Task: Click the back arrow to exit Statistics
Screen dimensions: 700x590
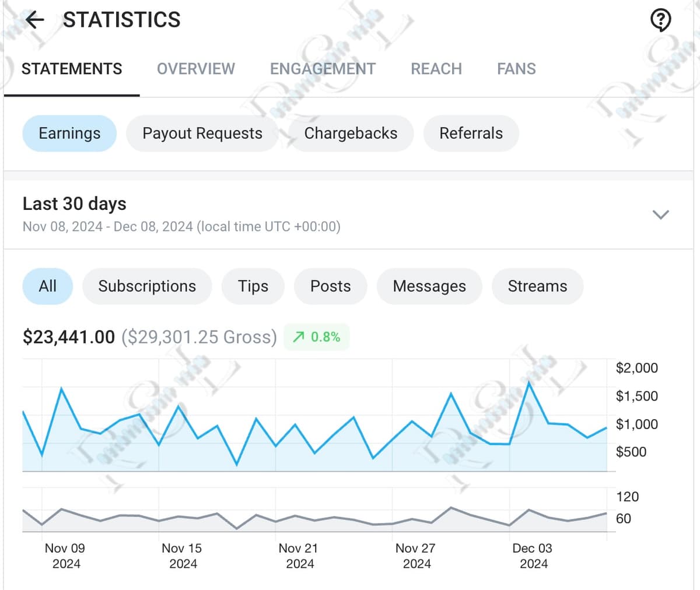Action: coord(34,20)
